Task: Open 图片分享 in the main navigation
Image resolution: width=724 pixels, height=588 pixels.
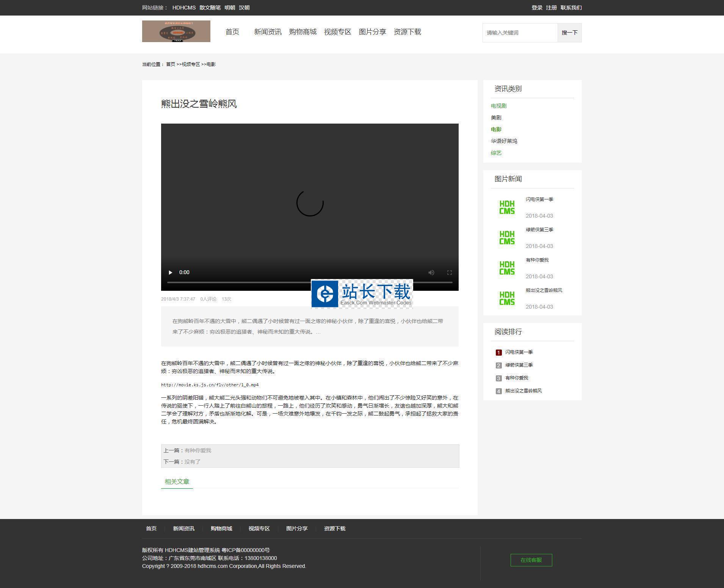Action: 372,32
